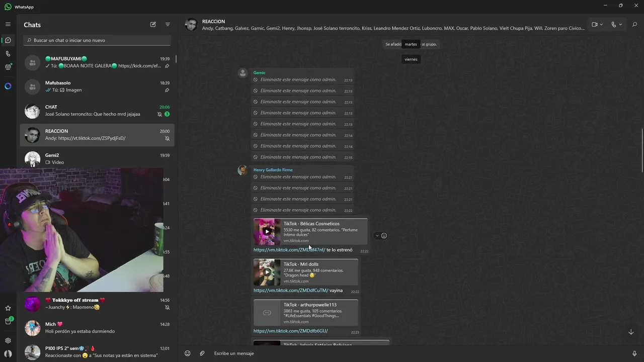Image resolution: width=644 pixels, height=362 pixels.
Task: Open message options chevron beside Bélicas Cosmeticos
Action: coord(377,235)
